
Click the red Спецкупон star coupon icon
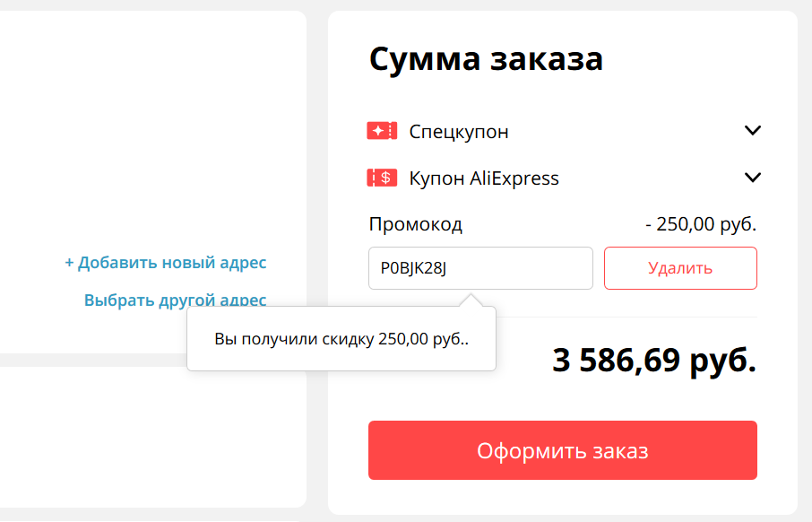point(382,131)
